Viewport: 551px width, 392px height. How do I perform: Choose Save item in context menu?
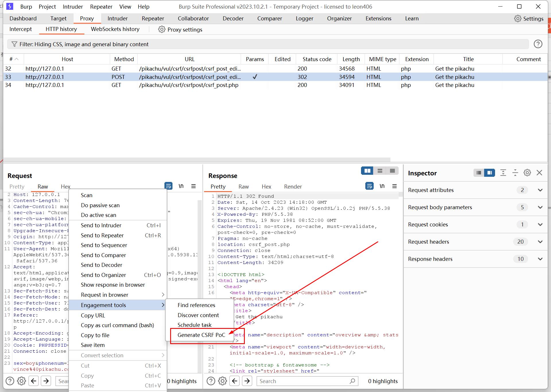click(118, 345)
